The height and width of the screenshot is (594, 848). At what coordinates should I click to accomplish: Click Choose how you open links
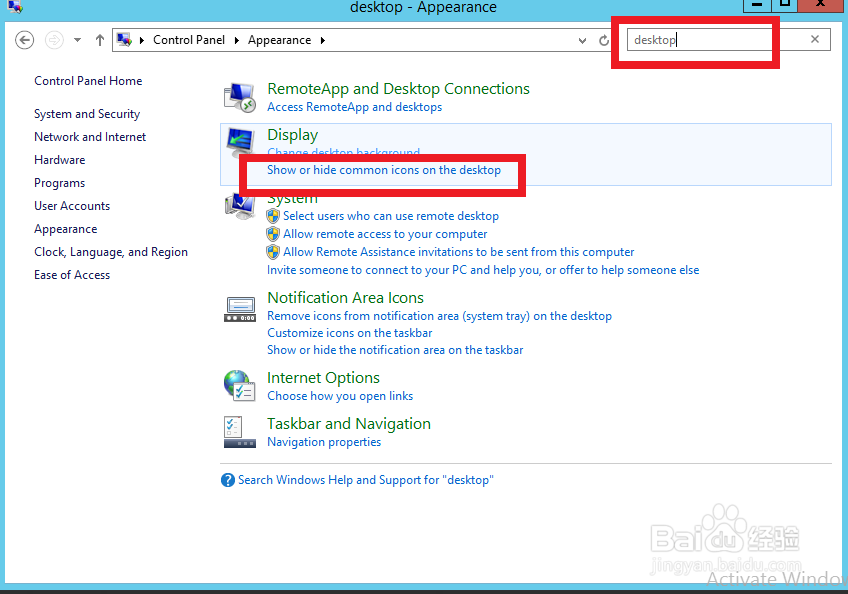point(340,396)
